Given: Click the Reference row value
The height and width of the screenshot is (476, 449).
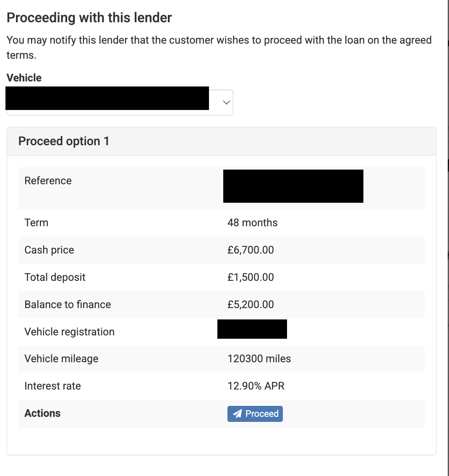Looking at the screenshot, I should [x=293, y=186].
